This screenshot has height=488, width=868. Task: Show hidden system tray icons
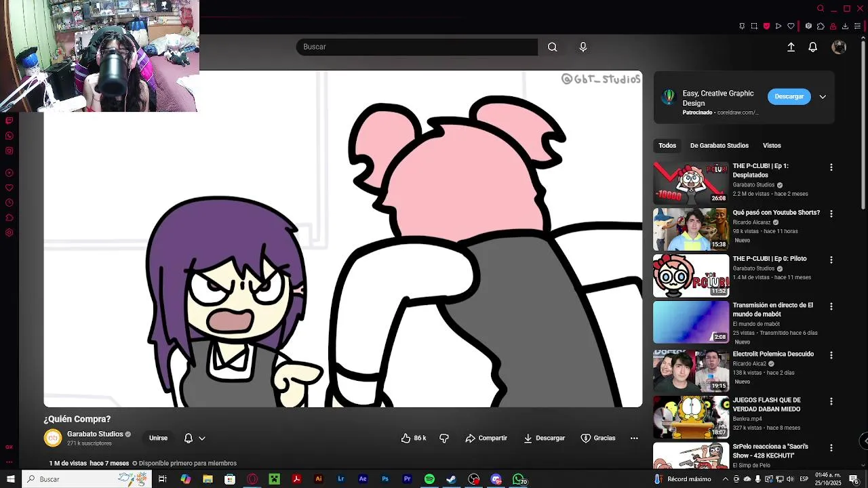(725, 479)
